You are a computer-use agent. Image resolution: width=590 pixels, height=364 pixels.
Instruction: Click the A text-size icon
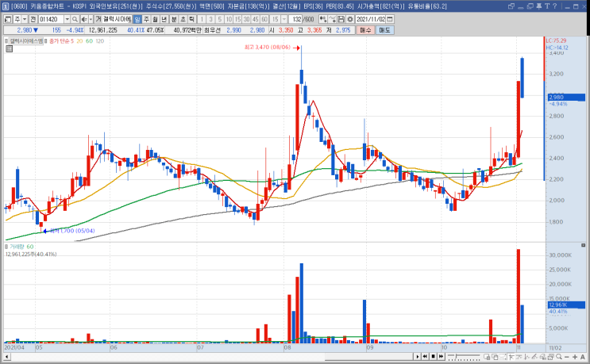583,357
